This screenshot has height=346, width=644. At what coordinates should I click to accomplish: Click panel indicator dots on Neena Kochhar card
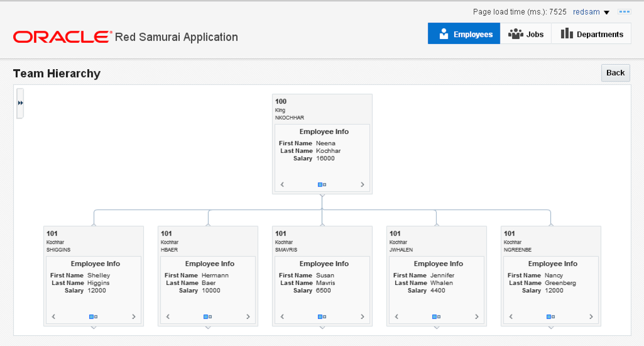tap(322, 184)
